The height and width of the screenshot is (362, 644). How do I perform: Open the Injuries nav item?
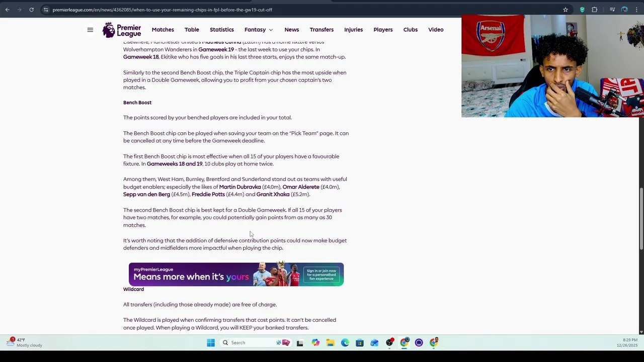353,30
